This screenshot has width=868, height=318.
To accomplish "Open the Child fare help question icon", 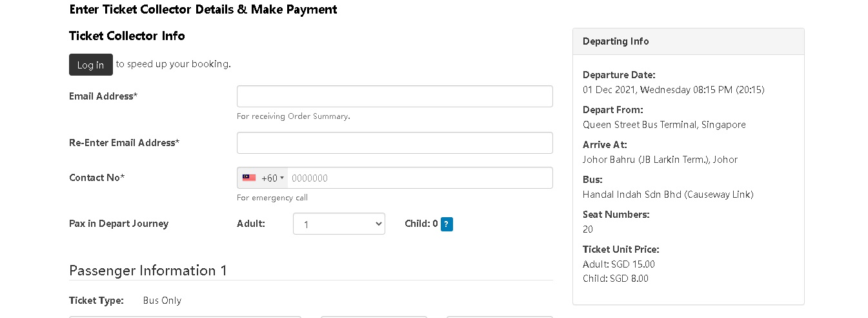I will (x=447, y=224).
